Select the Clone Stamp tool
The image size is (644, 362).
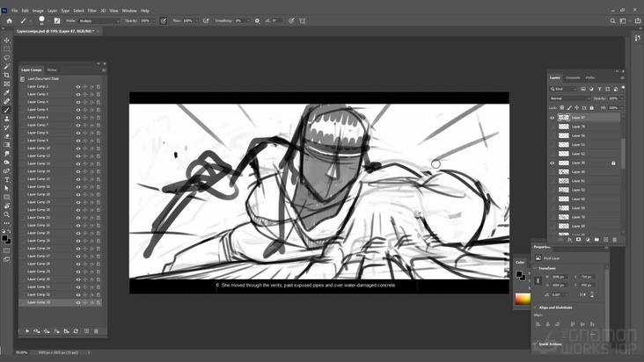6,119
